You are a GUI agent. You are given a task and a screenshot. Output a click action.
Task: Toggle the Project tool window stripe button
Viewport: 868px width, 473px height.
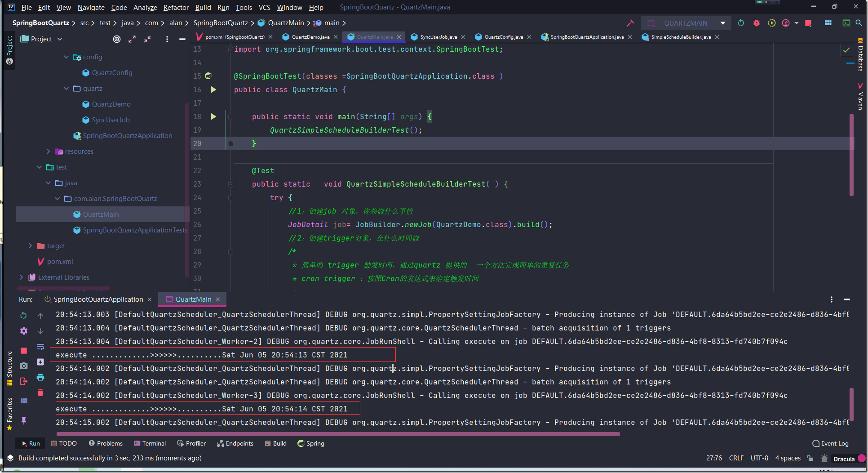point(9,50)
